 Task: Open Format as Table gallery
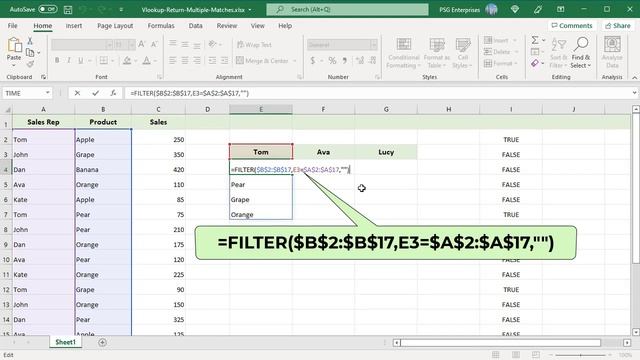(436, 53)
